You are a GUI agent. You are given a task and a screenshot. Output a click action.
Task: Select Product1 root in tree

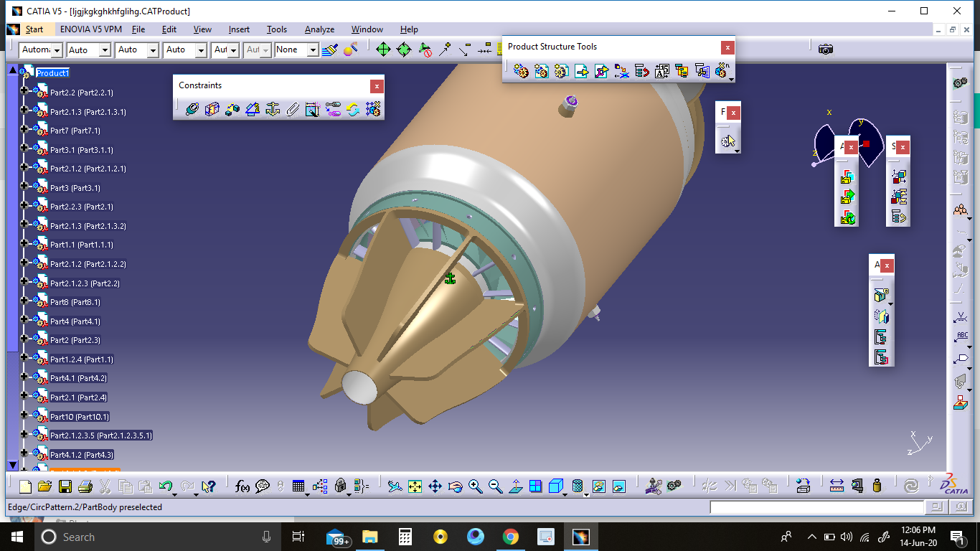pos(53,73)
